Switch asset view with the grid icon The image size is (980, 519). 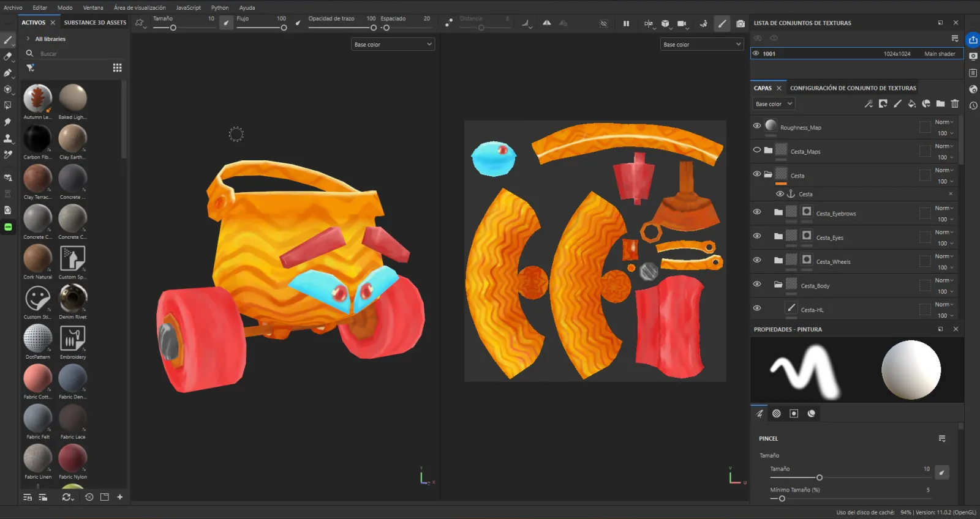[117, 68]
